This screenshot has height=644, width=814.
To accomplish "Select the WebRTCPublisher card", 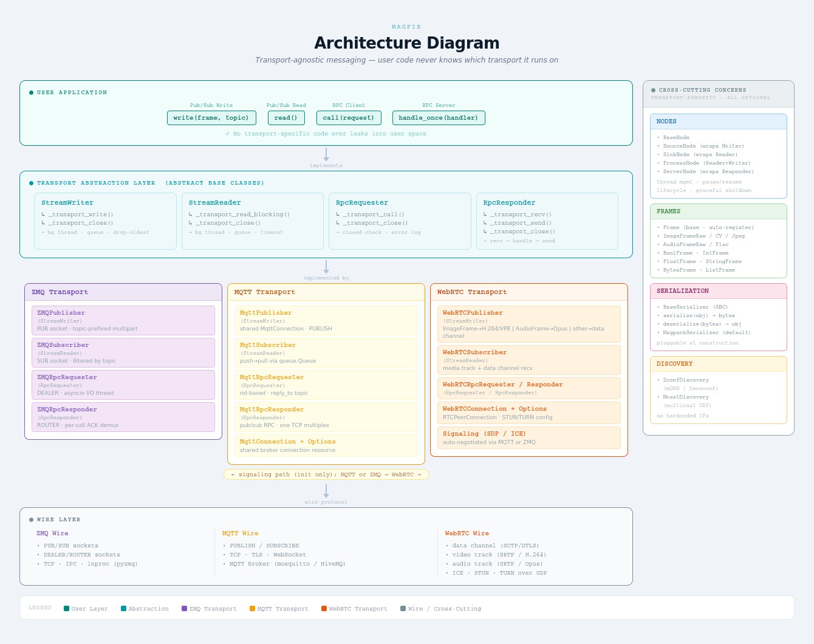I will click(x=529, y=324).
